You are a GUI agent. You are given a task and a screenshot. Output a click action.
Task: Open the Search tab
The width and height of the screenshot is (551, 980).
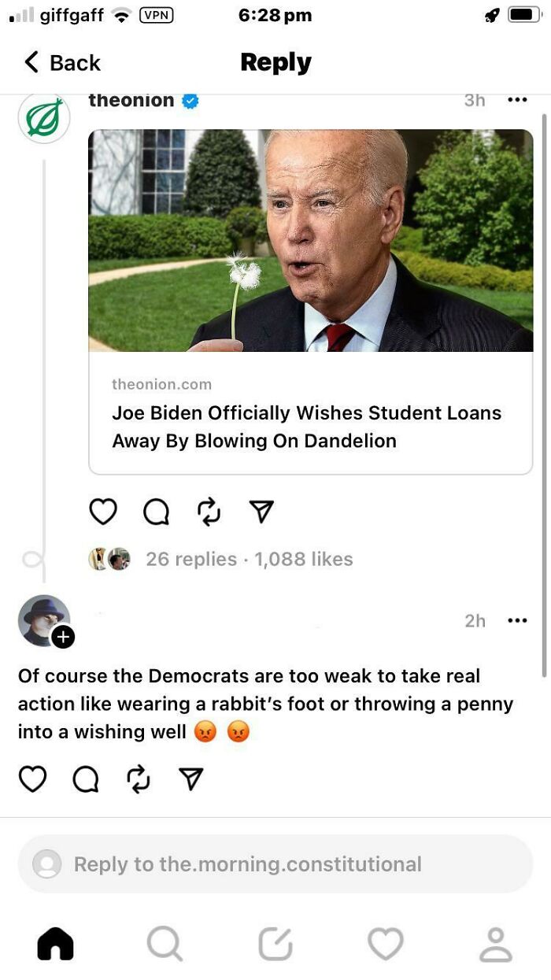coord(165,941)
